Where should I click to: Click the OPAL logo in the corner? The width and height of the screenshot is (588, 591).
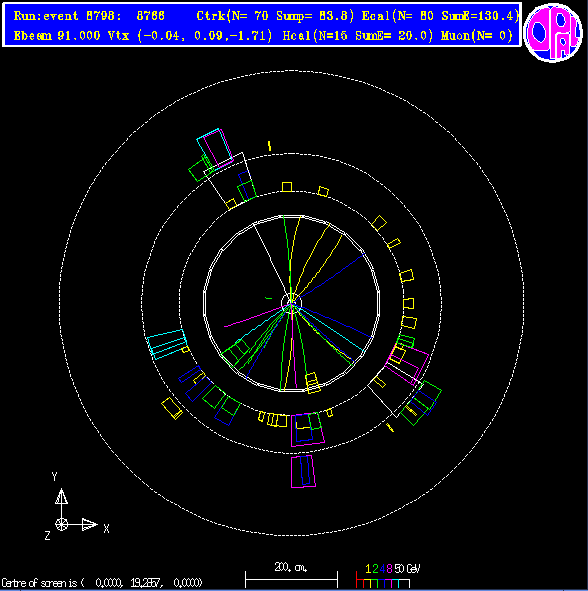[x=553, y=32]
